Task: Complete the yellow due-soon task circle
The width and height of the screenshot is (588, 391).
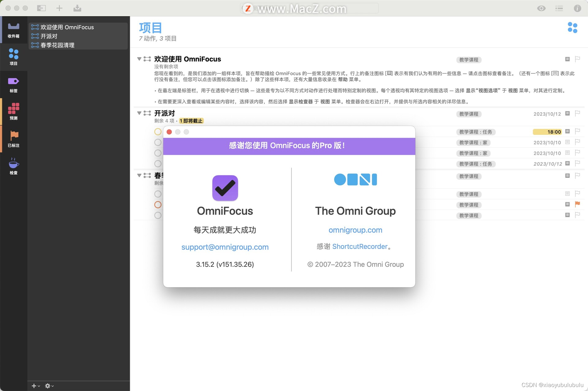Action: click(x=158, y=132)
